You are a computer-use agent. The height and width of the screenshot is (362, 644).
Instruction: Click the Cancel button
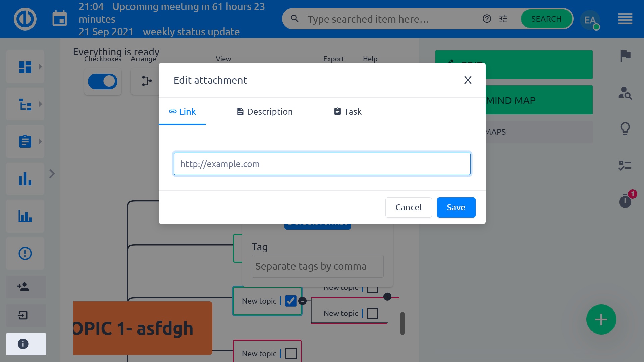tap(408, 207)
